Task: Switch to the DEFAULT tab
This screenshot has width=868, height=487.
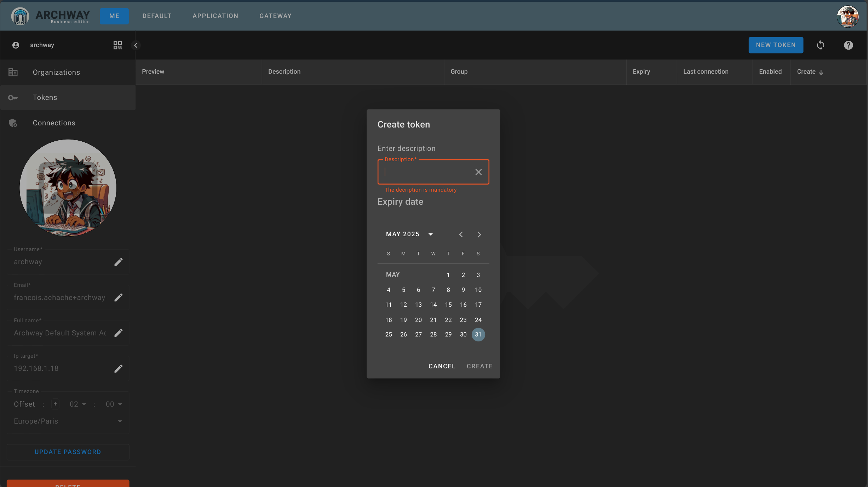Action: tap(157, 16)
